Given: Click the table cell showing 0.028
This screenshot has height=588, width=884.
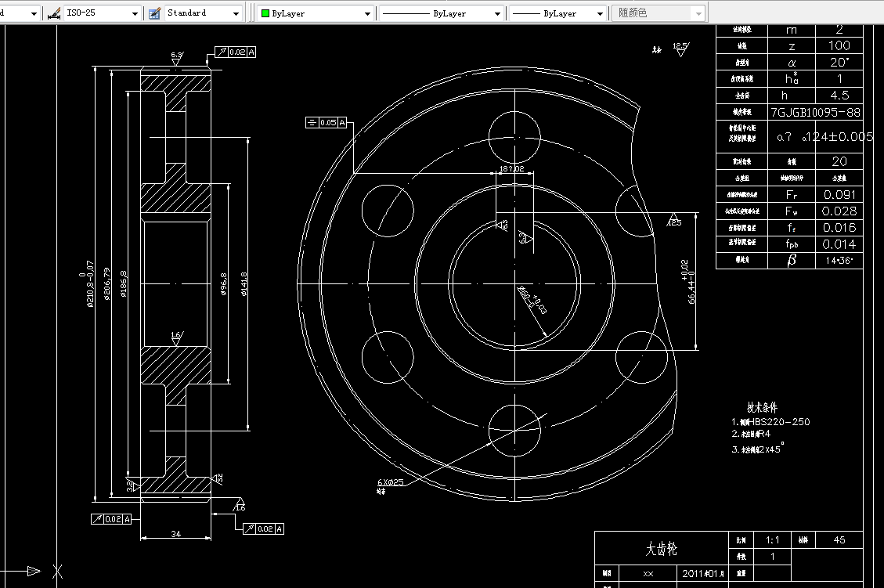Looking at the screenshot, I should [x=839, y=211].
